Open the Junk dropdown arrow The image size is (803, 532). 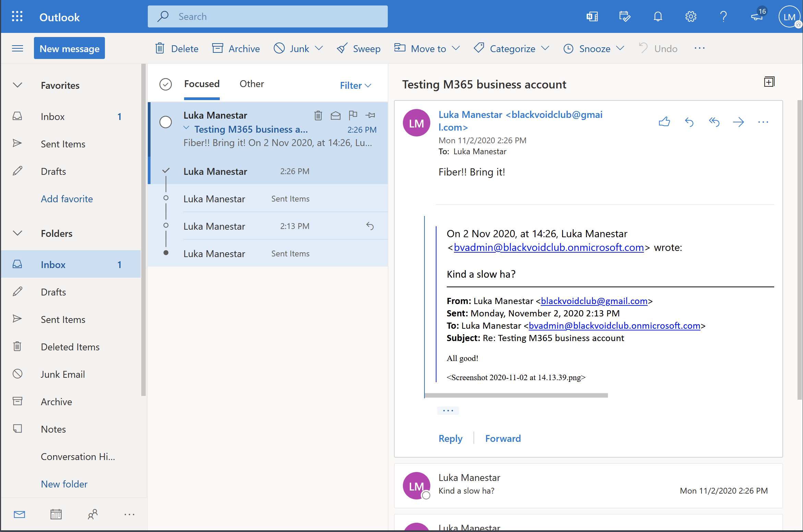pos(319,48)
